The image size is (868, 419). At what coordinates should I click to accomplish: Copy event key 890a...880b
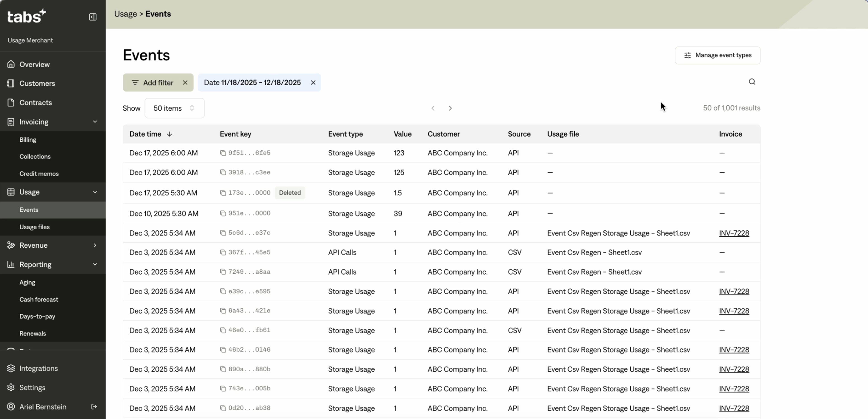pos(223,369)
